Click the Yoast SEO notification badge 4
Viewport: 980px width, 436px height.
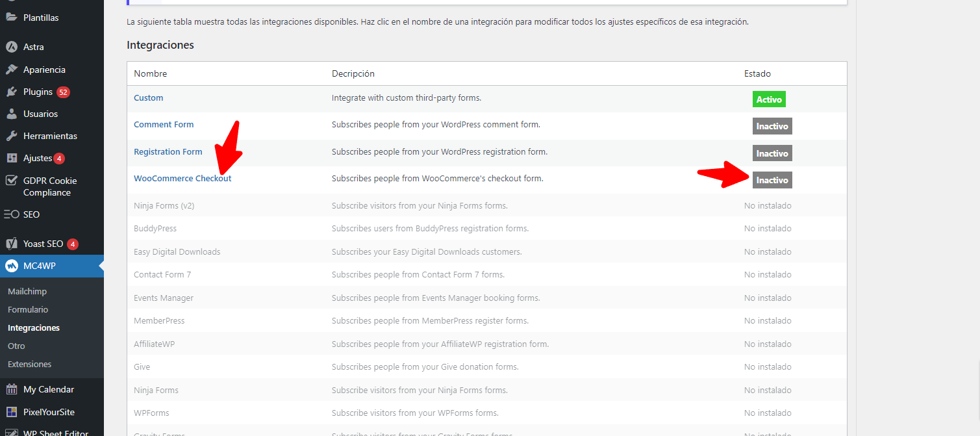73,244
